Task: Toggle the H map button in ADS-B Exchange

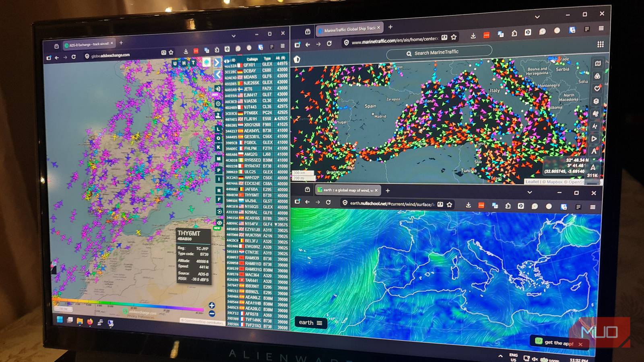Action: 184,63
